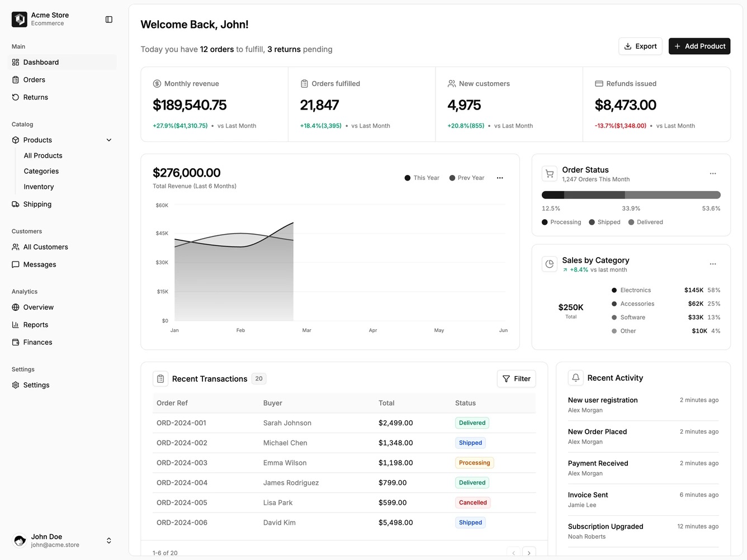This screenshot has height=560, width=747.
Task: Collapse the Products submenu chevron
Action: pyautogui.click(x=109, y=140)
